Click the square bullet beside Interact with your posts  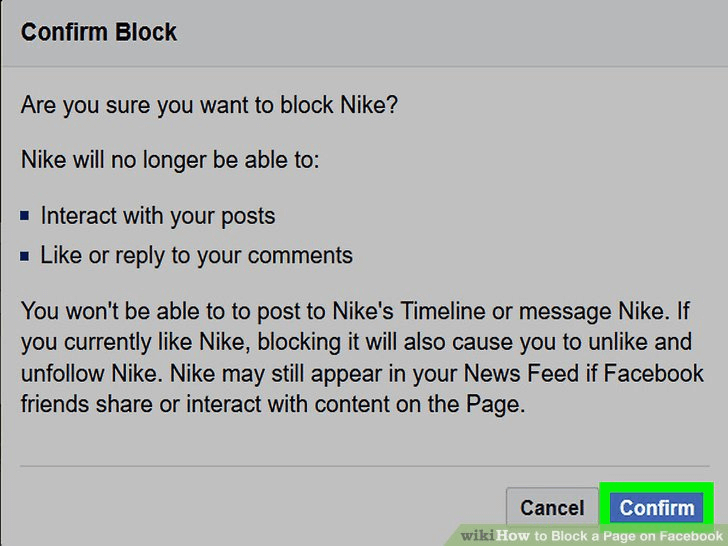point(26,216)
